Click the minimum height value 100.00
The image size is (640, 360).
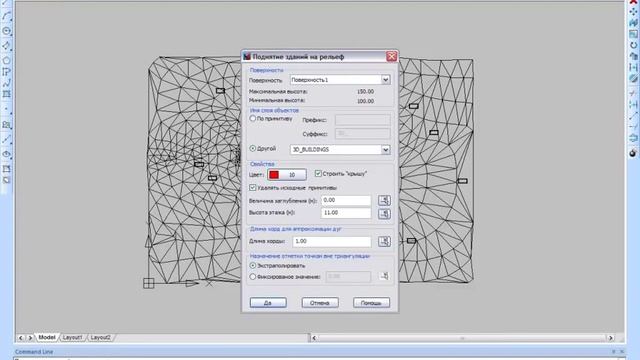(x=365, y=101)
